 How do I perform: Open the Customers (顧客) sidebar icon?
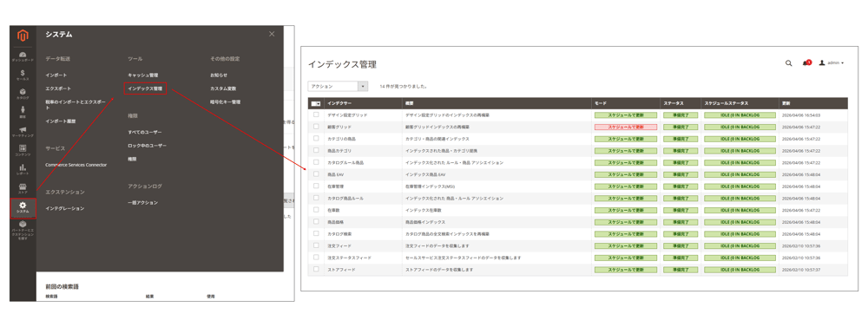tap(23, 112)
